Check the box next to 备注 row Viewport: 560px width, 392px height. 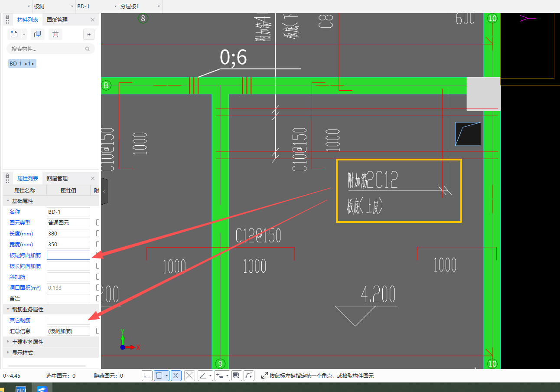click(98, 298)
